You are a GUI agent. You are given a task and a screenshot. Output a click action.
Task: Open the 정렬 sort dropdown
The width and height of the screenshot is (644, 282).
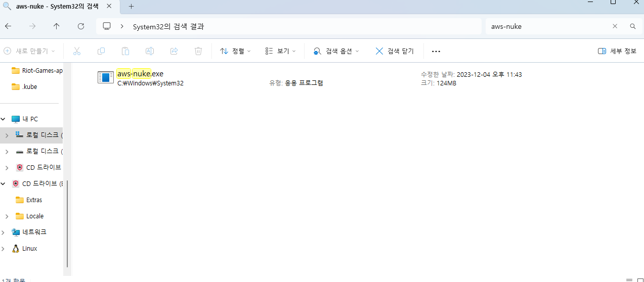pos(235,51)
